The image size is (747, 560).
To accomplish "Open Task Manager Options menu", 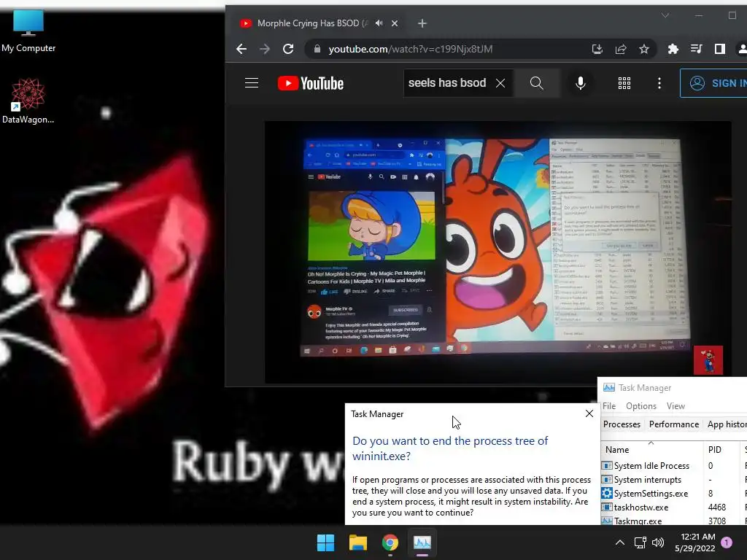I will coord(641,405).
